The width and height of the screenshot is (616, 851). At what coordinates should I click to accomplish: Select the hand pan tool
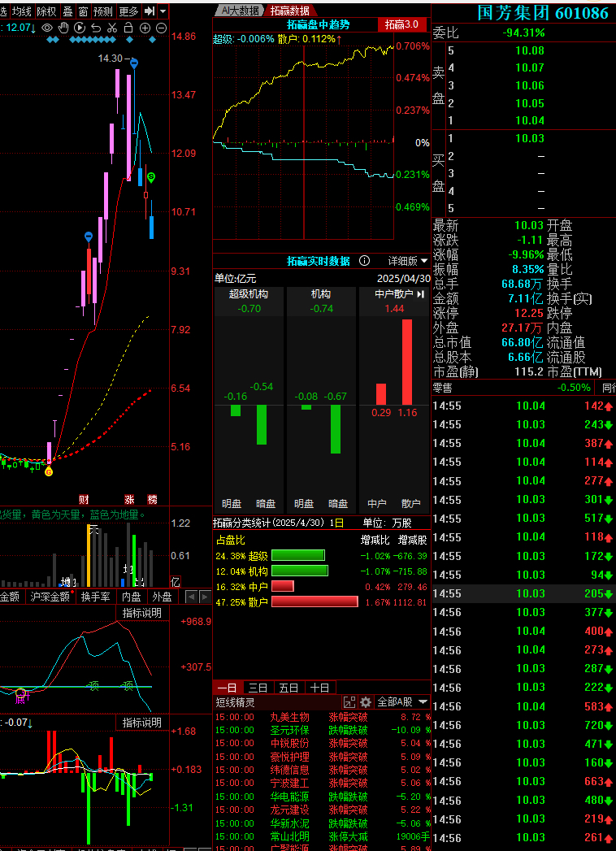(63, 28)
